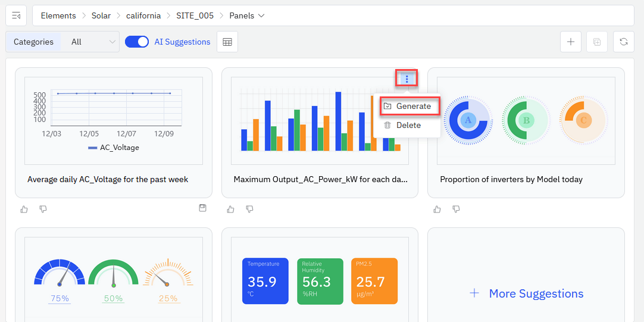The height and width of the screenshot is (322, 644).
Task: Thumbs up the AC_Voltage suggestion
Action: point(24,209)
